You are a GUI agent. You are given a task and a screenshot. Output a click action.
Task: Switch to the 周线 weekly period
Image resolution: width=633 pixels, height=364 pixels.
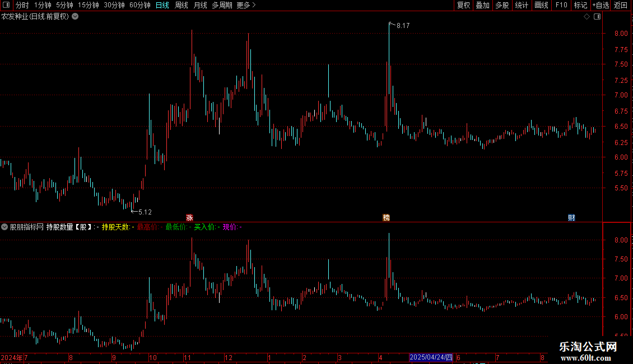pos(181,5)
